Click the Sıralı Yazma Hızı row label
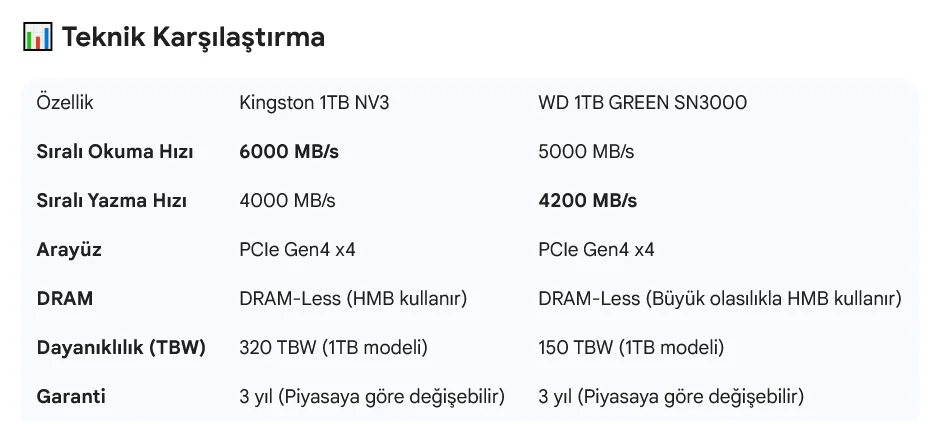The width and height of the screenshot is (950, 424). tap(112, 201)
